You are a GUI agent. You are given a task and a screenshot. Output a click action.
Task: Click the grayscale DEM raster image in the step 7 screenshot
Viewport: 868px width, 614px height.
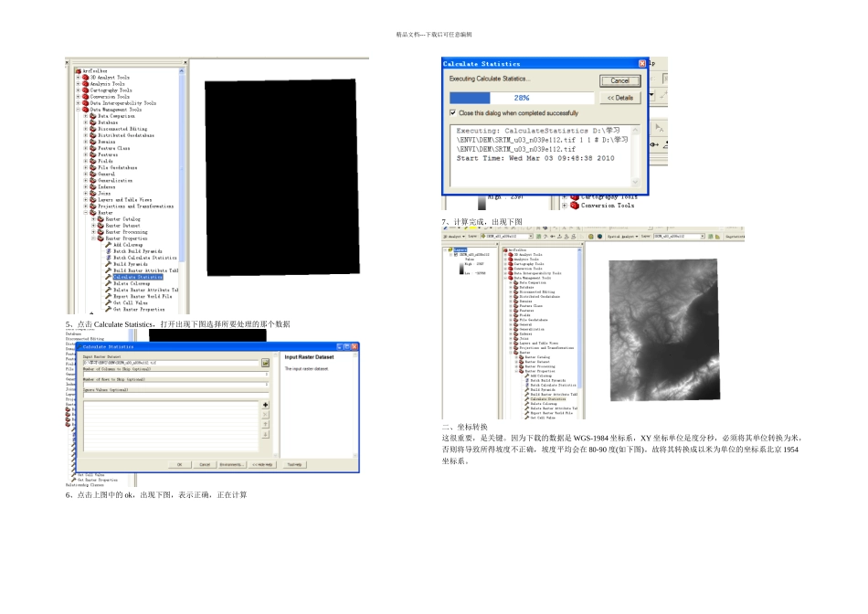point(664,330)
